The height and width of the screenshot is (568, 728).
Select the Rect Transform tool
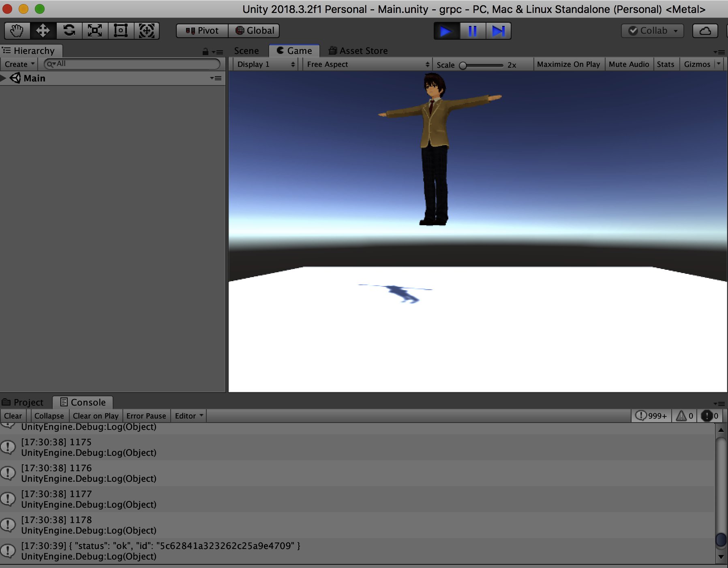pyautogui.click(x=121, y=31)
